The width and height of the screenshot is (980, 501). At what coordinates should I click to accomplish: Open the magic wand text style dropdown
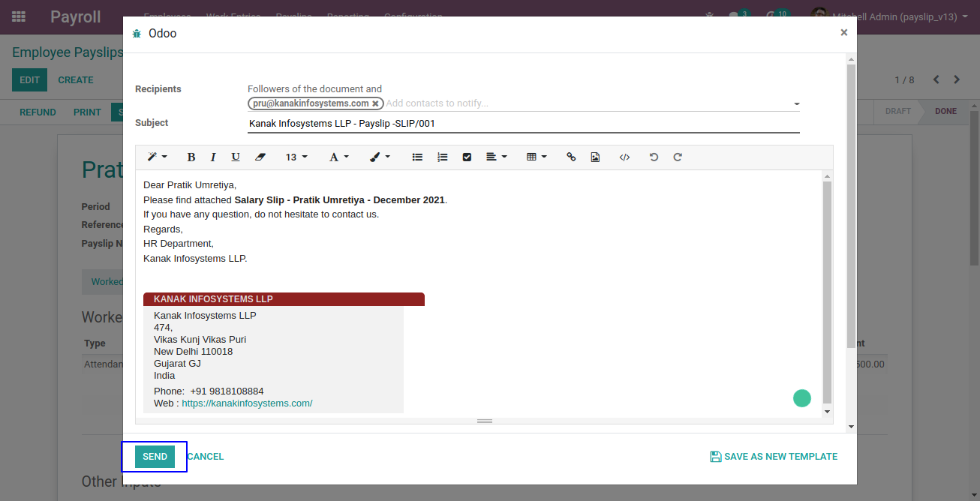click(x=158, y=157)
